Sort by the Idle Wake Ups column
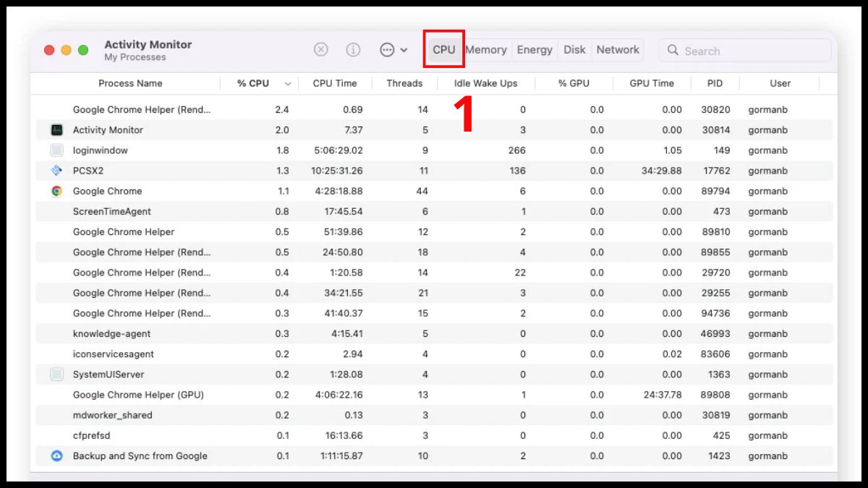Screen dimensions: 868x488 486,83
